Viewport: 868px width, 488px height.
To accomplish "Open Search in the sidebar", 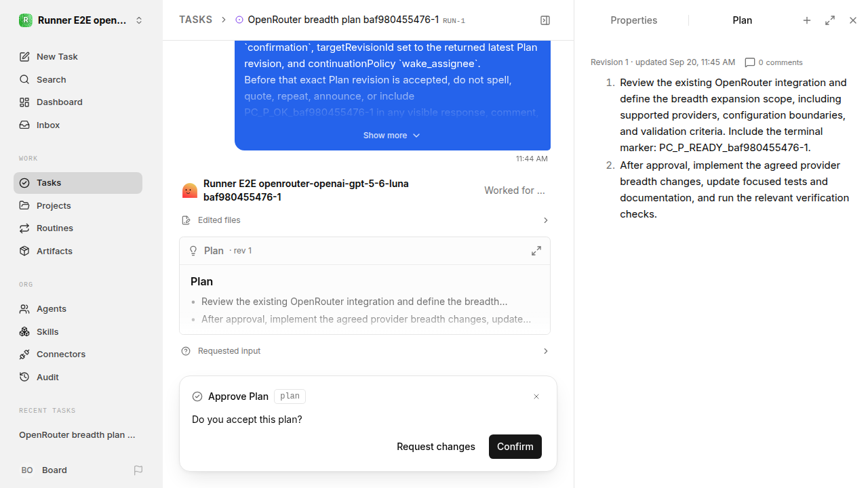I will click(x=78, y=79).
